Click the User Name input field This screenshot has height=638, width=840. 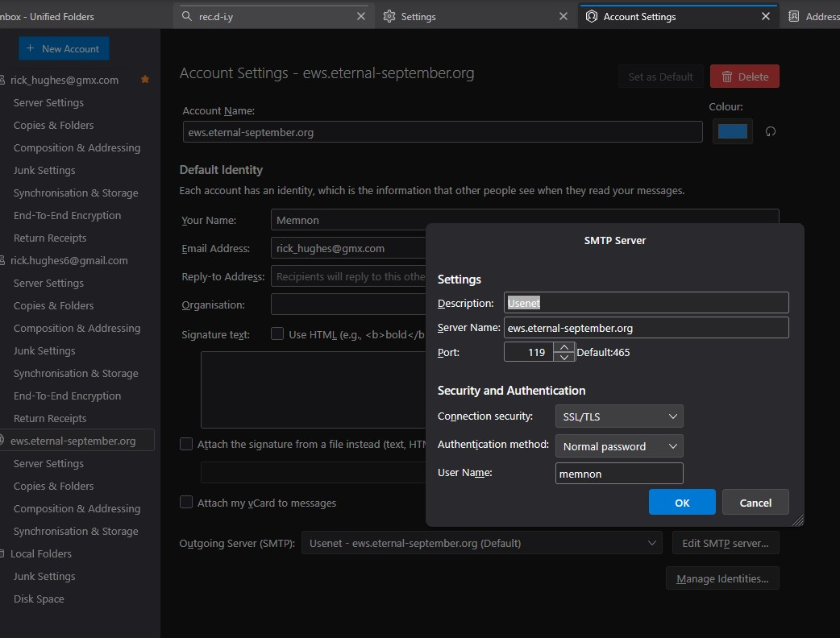click(619, 474)
